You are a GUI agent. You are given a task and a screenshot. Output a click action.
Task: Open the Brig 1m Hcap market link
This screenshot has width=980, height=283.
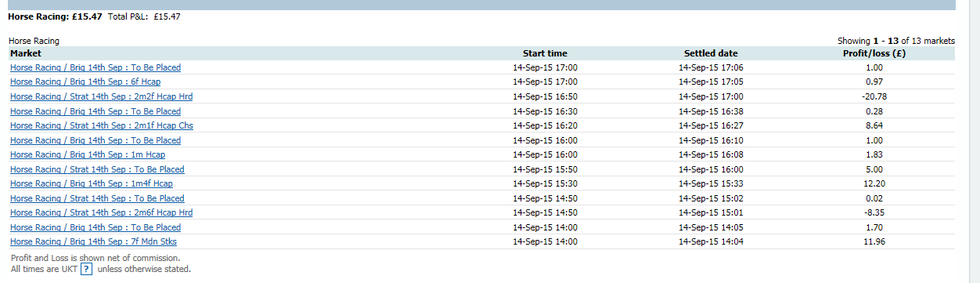point(88,154)
